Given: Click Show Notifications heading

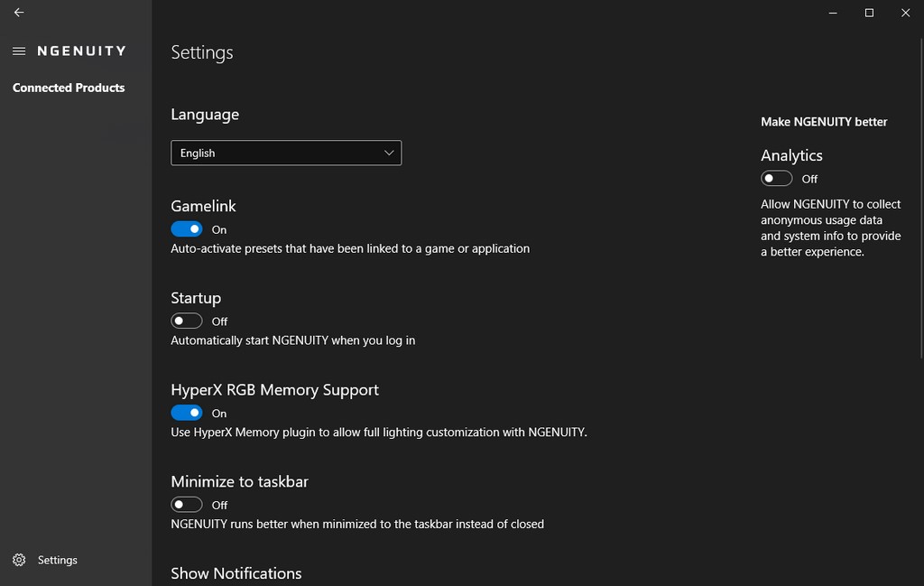Looking at the screenshot, I should coord(236,573).
